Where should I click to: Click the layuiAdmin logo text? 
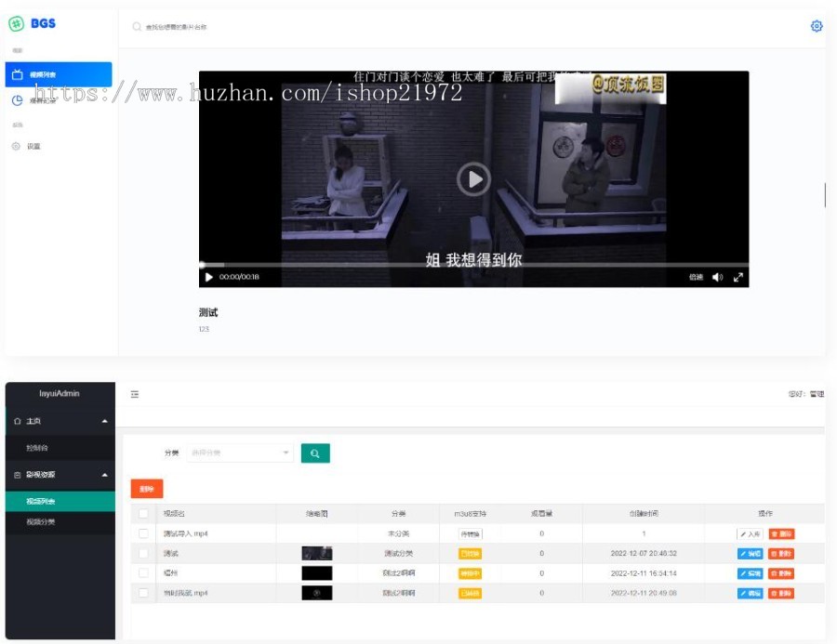(x=60, y=393)
